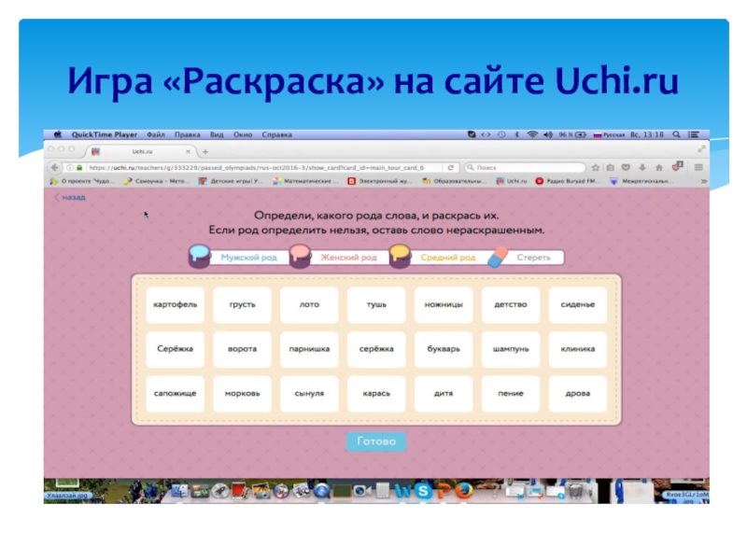Open the Самоучка bookmark
The image size is (747, 560).
157,181
